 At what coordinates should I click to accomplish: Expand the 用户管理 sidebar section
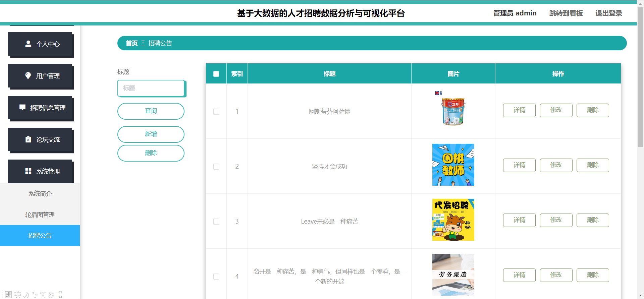point(41,76)
